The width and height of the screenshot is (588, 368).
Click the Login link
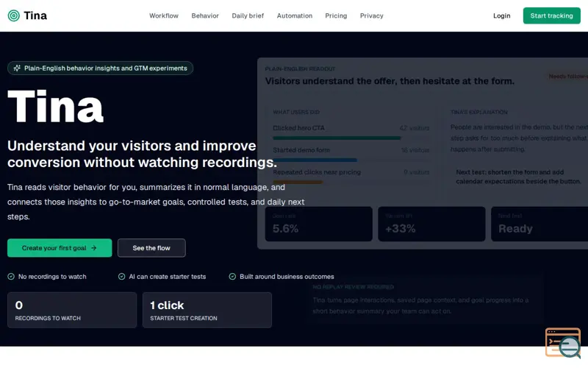click(501, 15)
